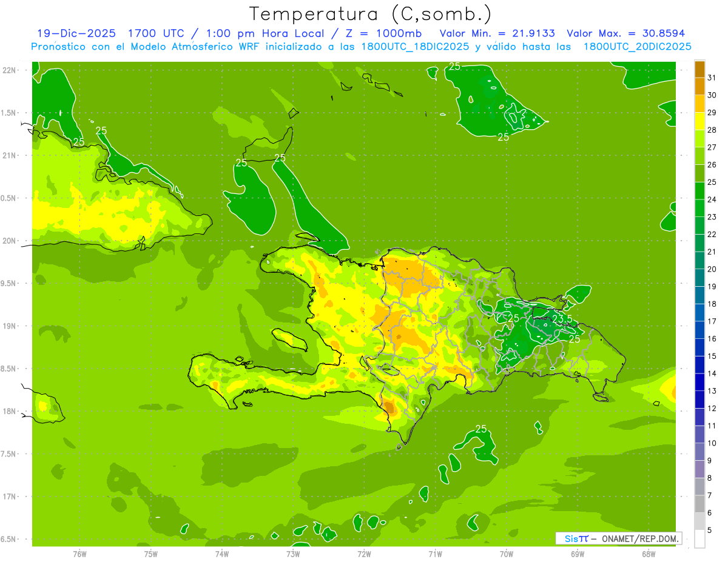Pick the teal swatch between 19 and 20
728x562 pixels.
699,278
